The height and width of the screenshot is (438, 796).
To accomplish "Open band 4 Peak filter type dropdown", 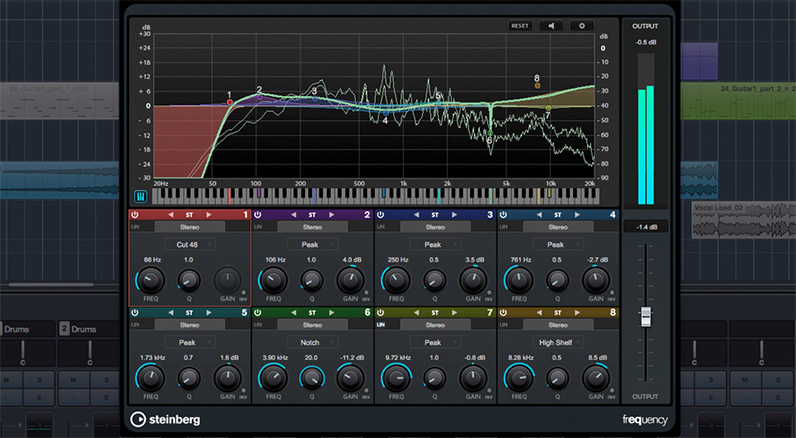I will 558,245.
